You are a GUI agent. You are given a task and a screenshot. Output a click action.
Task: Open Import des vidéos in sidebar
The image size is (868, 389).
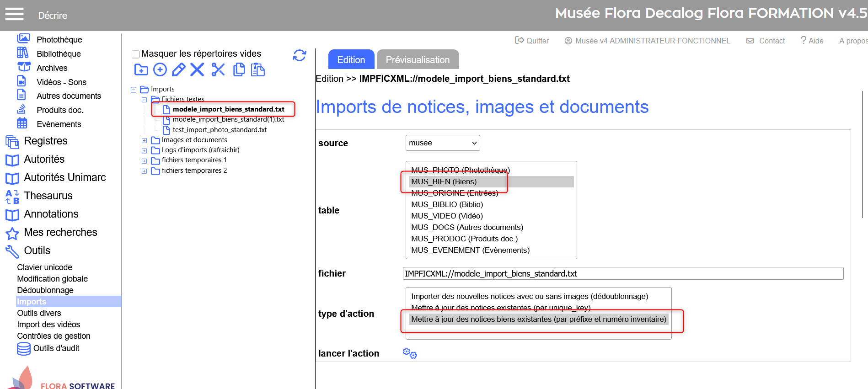click(48, 324)
